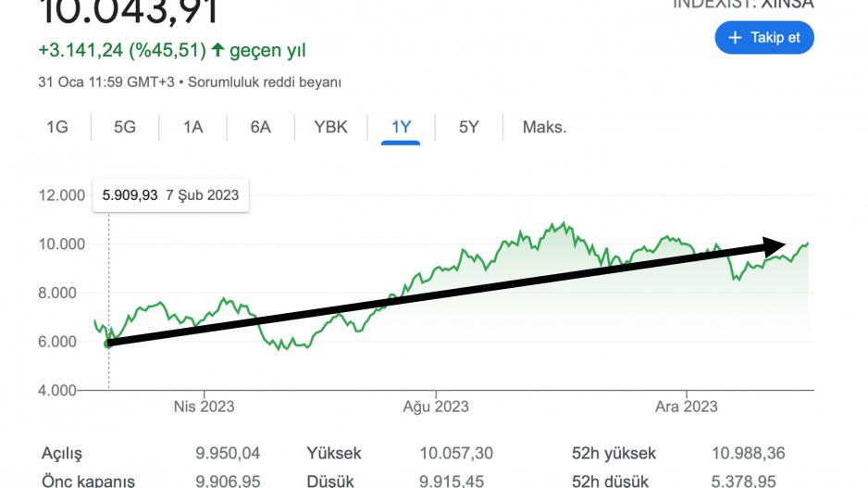Show the Maks. full history range
Image resolution: width=868 pixels, height=488 pixels.
point(544,127)
